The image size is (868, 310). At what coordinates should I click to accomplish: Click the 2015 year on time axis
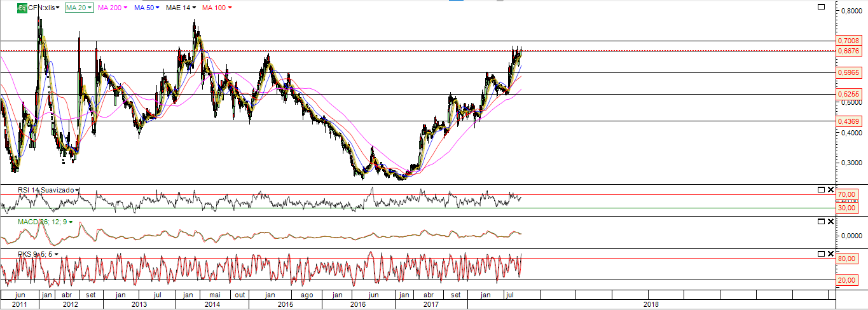click(285, 304)
